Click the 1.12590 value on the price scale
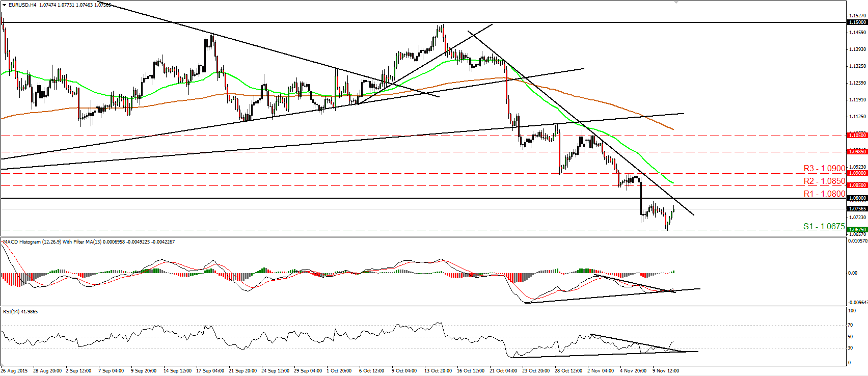The width and height of the screenshot is (868, 376). [857, 83]
